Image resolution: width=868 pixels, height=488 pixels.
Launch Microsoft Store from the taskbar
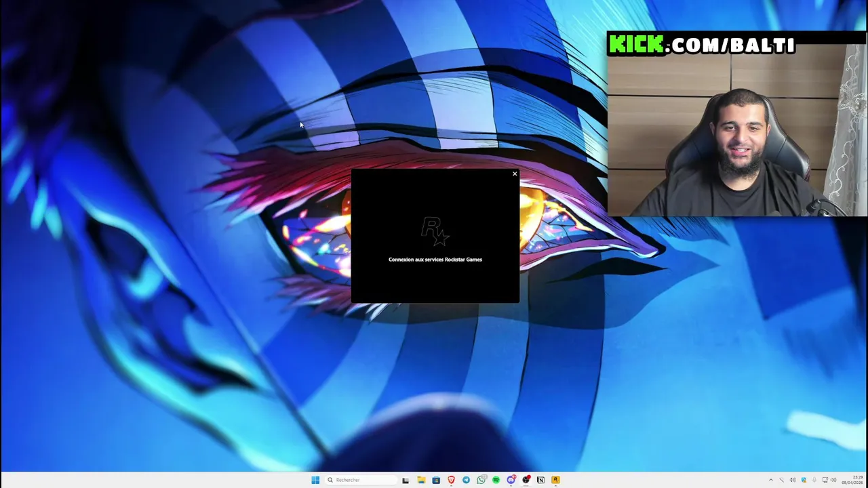point(436,480)
